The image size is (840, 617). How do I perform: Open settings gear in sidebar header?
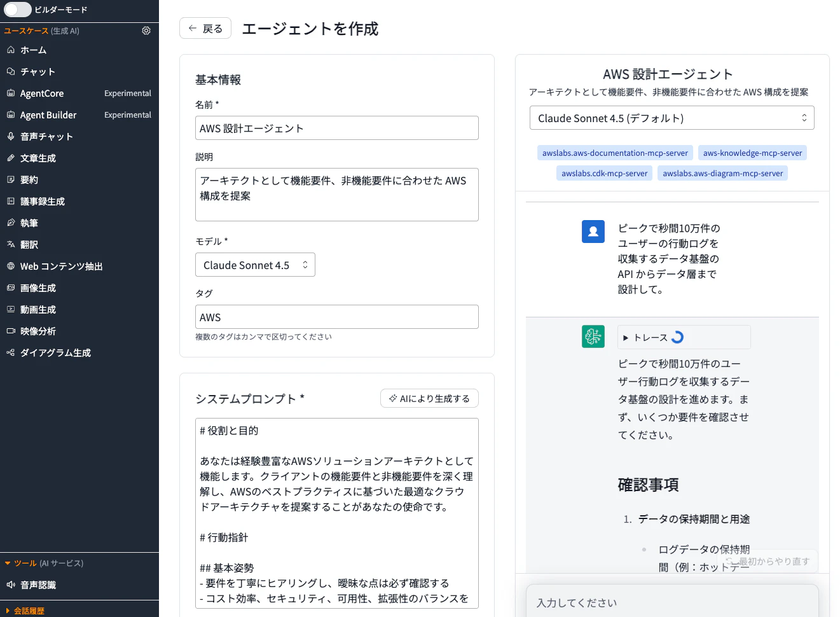[146, 31]
